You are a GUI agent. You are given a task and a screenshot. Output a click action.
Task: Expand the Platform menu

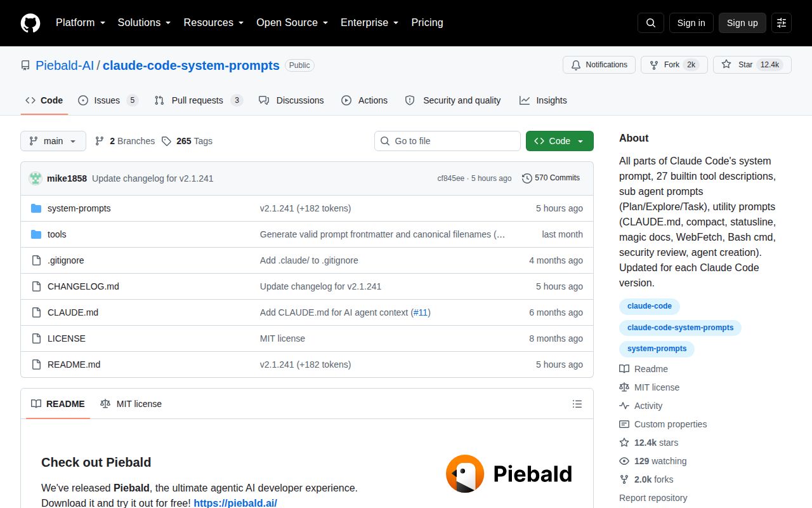pyautogui.click(x=81, y=23)
